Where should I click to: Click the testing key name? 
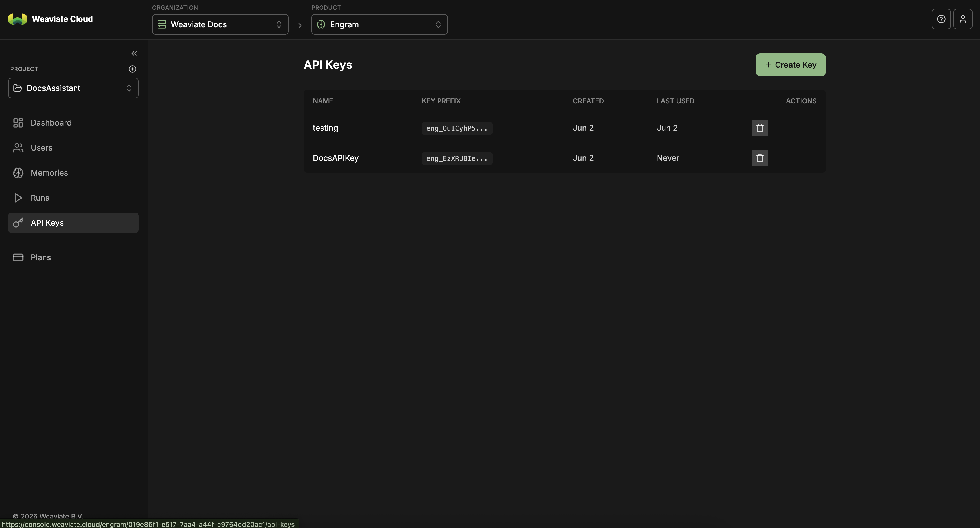coord(325,128)
